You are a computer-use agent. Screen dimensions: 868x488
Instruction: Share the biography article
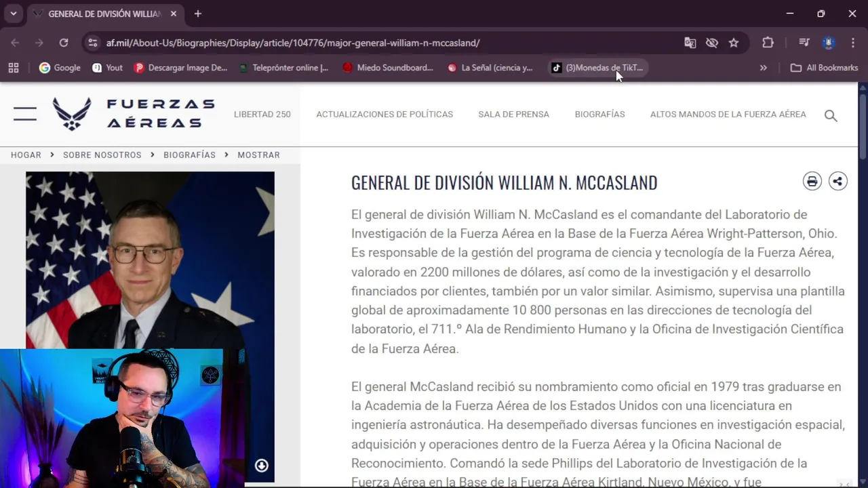[x=838, y=181]
